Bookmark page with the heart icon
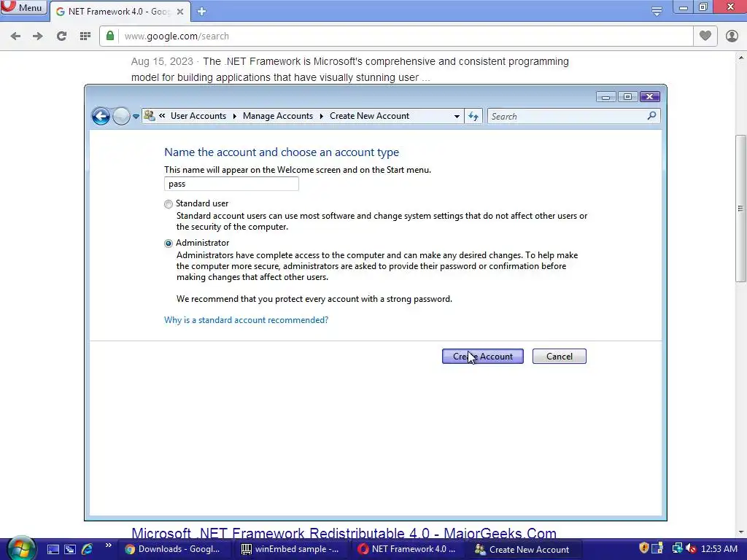 705,36
